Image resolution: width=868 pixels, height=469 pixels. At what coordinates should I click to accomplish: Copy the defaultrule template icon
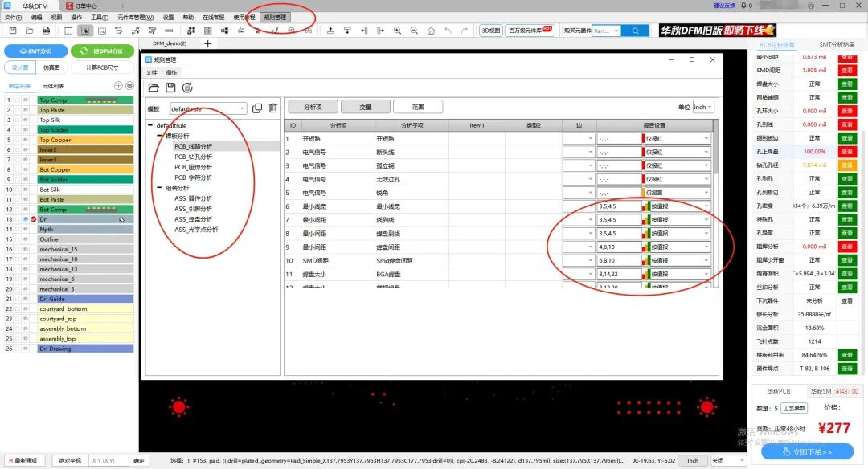point(257,108)
